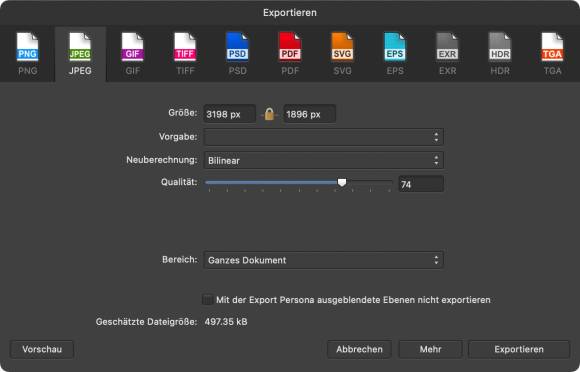The image size is (580, 372).
Task: Show more options via Mehr
Action: click(431, 349)
